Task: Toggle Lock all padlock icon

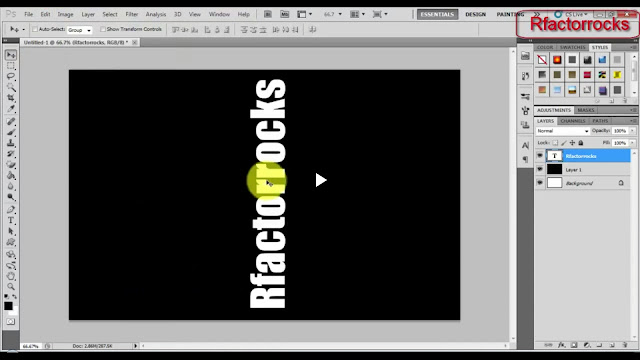Action: pyautogui.click(x=581, y=143)
